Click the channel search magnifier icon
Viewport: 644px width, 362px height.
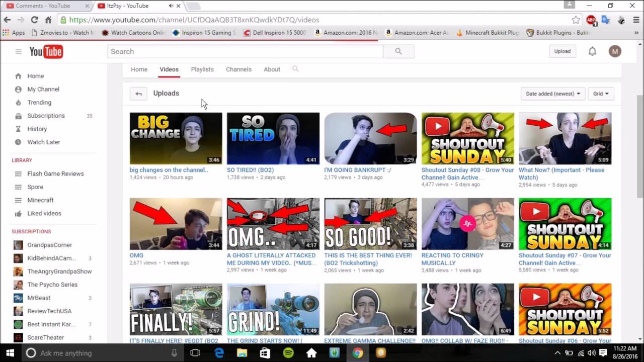295,69
